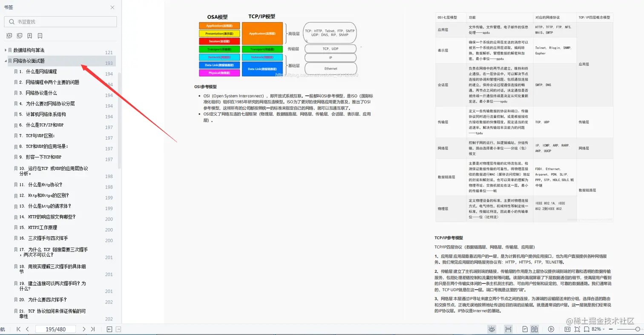Start slideshow playback
This screenshot has width=644, height=335.
click(x=551, y=329)
